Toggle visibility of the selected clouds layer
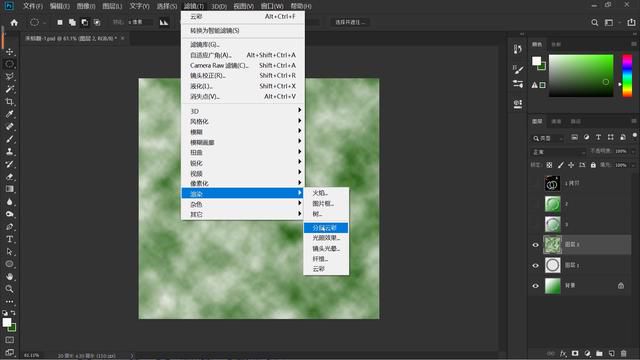The width and height of the screenshot is (640, 360). click(x=536, y=245)
